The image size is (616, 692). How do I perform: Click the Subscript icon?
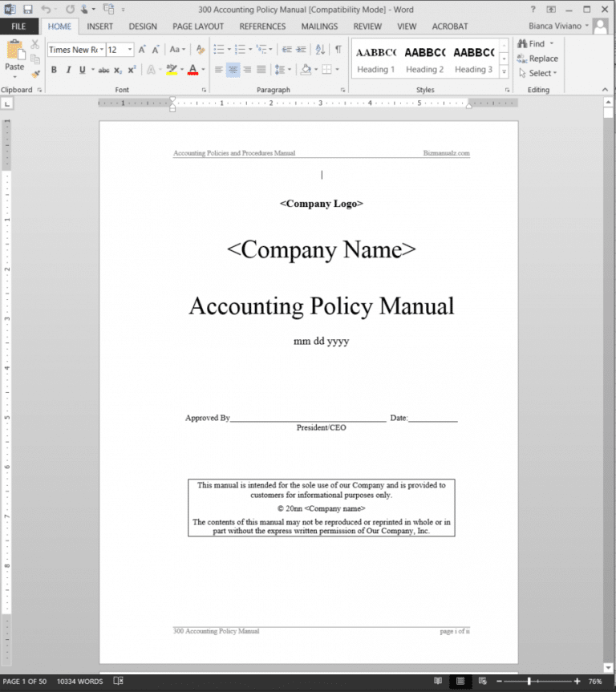(117, 71)
